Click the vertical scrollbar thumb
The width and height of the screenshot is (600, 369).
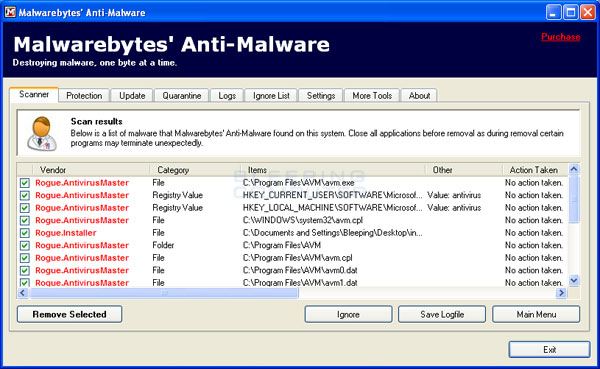click(x=574, y=199)
